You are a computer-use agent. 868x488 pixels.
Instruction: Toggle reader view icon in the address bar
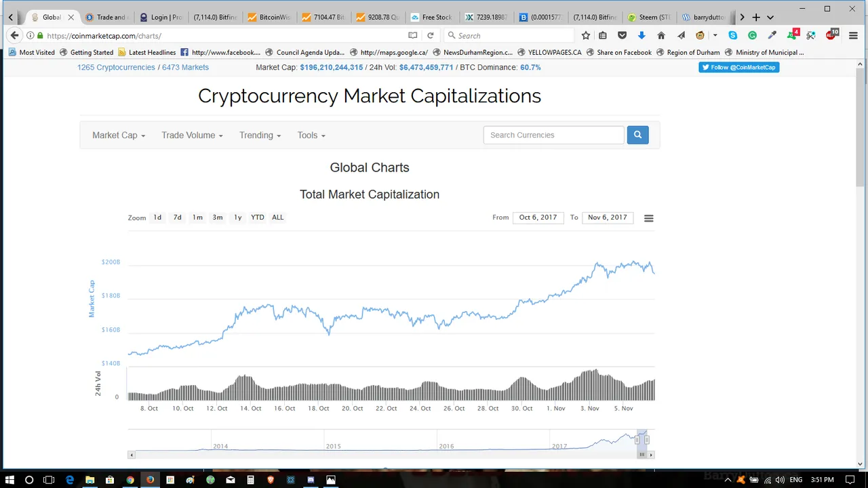412,35
